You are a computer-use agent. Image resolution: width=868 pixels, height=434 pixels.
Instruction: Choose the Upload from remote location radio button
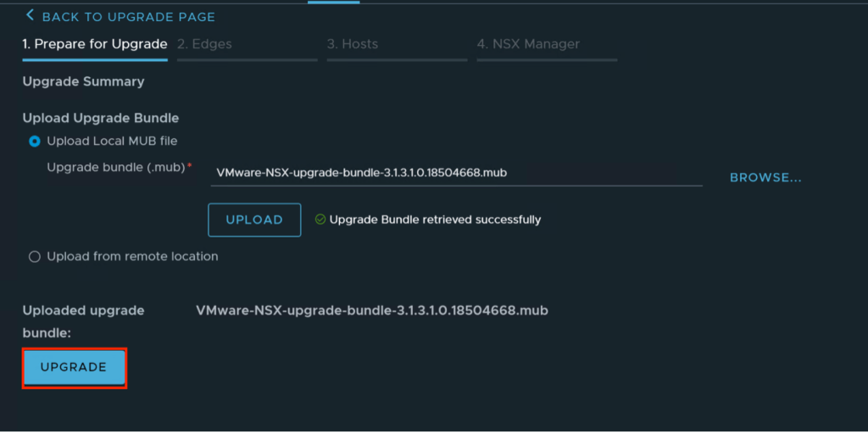pos(35,257)
